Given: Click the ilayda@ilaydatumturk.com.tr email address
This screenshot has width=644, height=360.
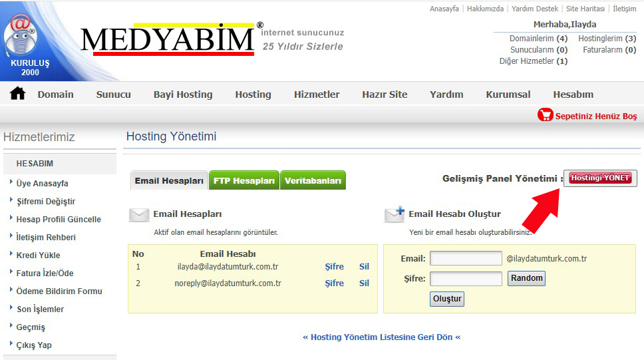Looking at the screenshot, I should click(x=228, y=266).
